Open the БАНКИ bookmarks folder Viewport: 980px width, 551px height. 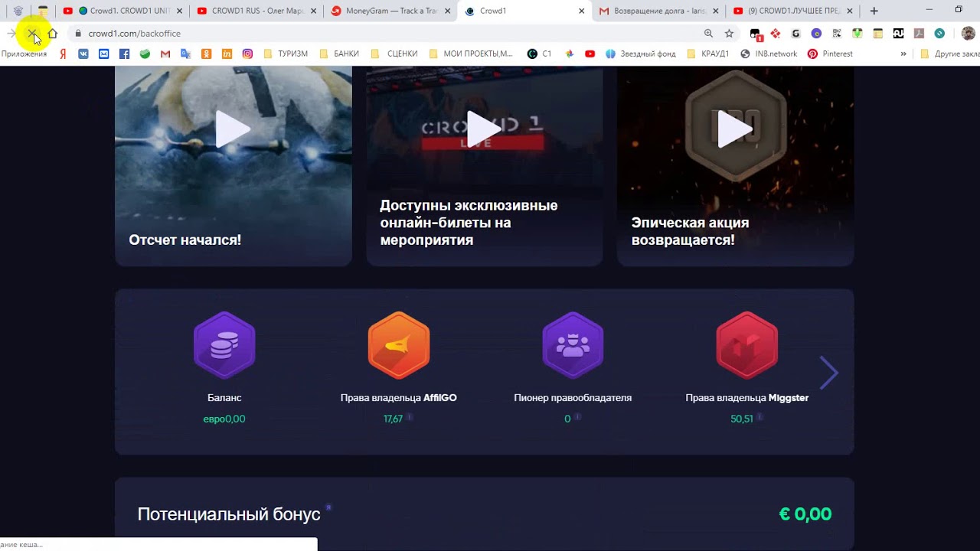click(339, 54)
